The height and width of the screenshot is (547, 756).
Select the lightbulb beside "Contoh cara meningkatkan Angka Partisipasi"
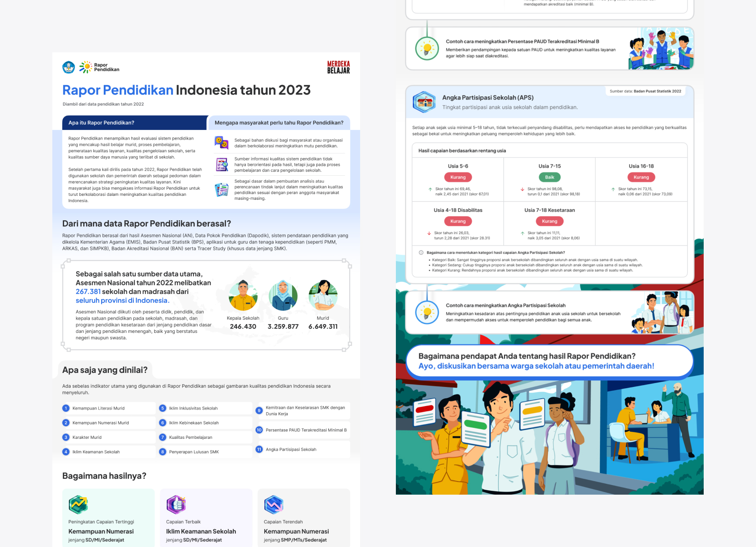click(x=427, y=313)
